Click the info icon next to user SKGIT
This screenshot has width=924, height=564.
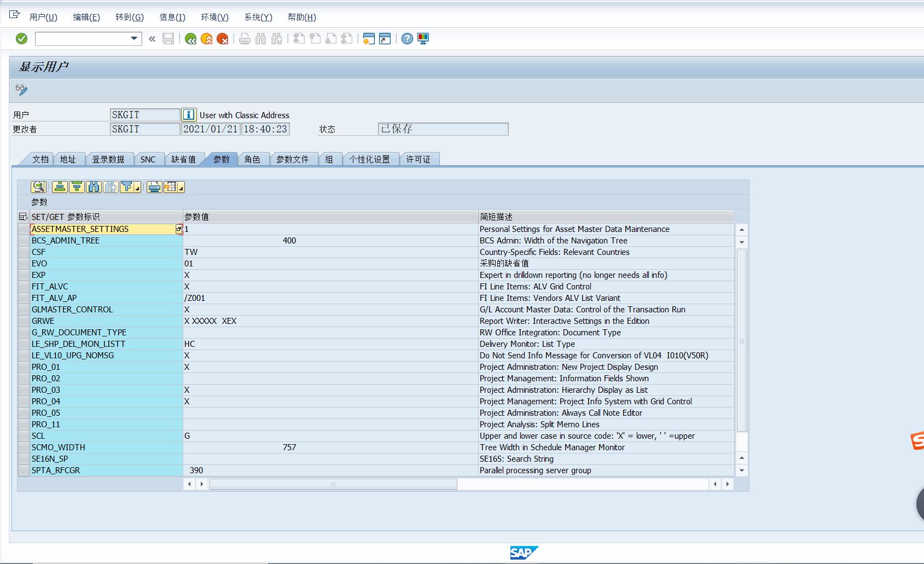point(189,114)
